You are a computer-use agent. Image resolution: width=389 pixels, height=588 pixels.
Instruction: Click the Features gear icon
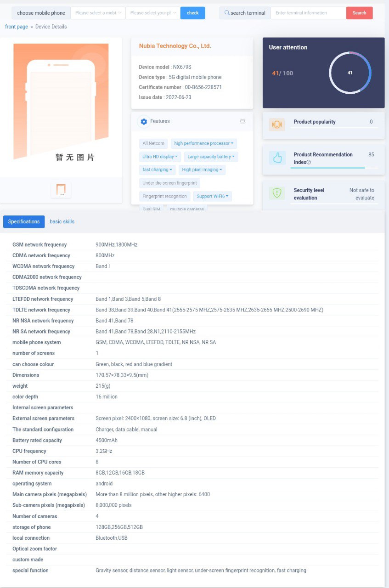(x=144, y=121)
